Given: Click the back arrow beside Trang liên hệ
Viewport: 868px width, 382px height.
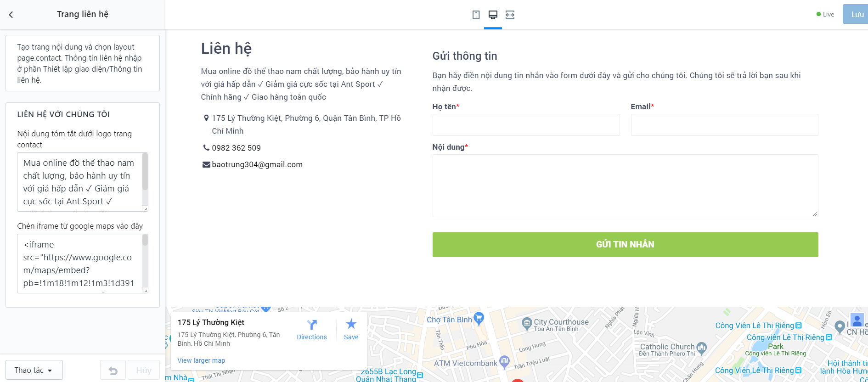Looking at the screenshot, I should tap(11, 15).
